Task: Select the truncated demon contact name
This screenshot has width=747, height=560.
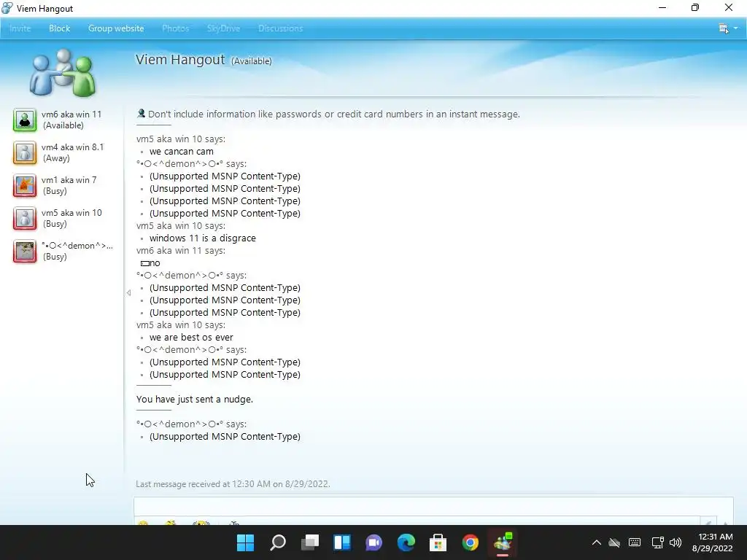Action: click(x=77, y=246)
